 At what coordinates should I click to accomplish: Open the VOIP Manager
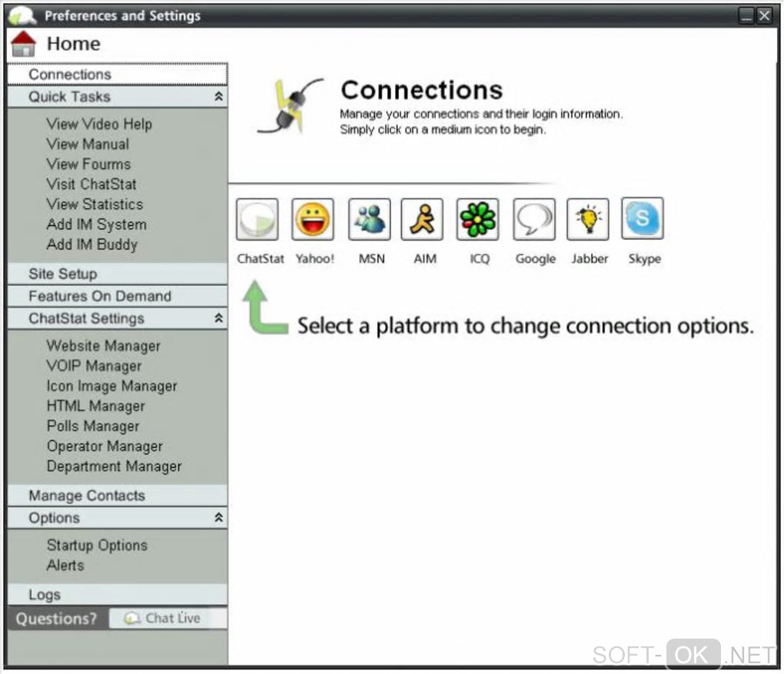pos(94,366)
